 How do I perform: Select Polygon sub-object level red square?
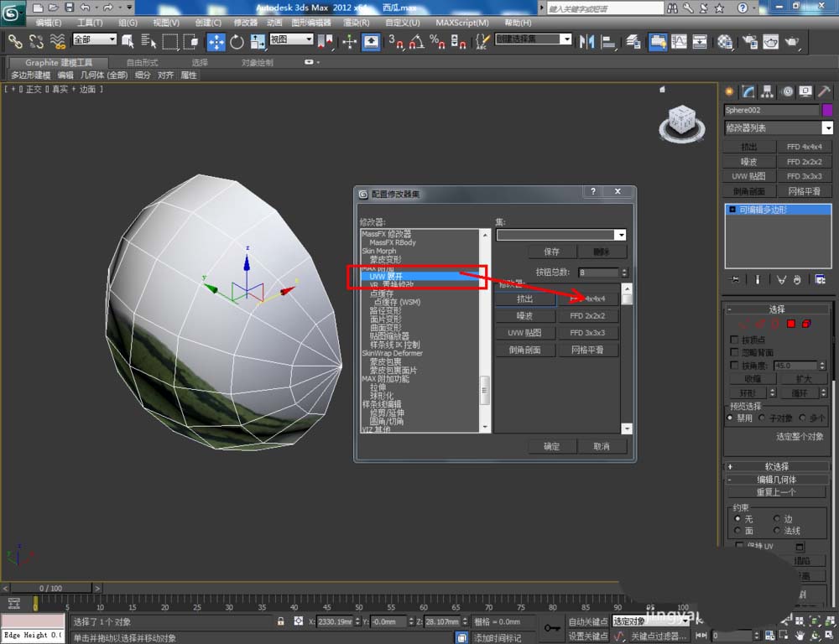tap(791, 324)
